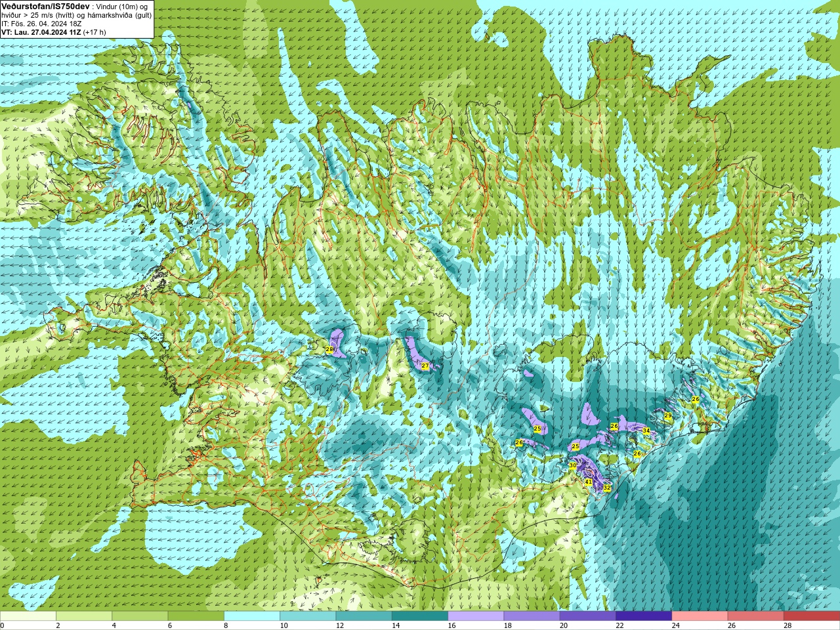Click the light cyan 8–10 m/s legend swatch

[x=252, y=616]
